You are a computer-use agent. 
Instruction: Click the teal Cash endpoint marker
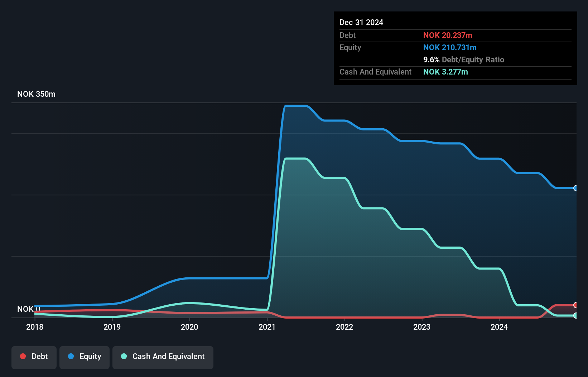[575, 316]
